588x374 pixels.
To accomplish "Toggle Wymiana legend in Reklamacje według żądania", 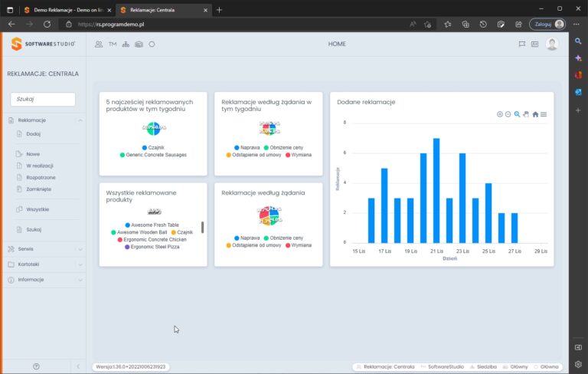I will coord(299,245).
